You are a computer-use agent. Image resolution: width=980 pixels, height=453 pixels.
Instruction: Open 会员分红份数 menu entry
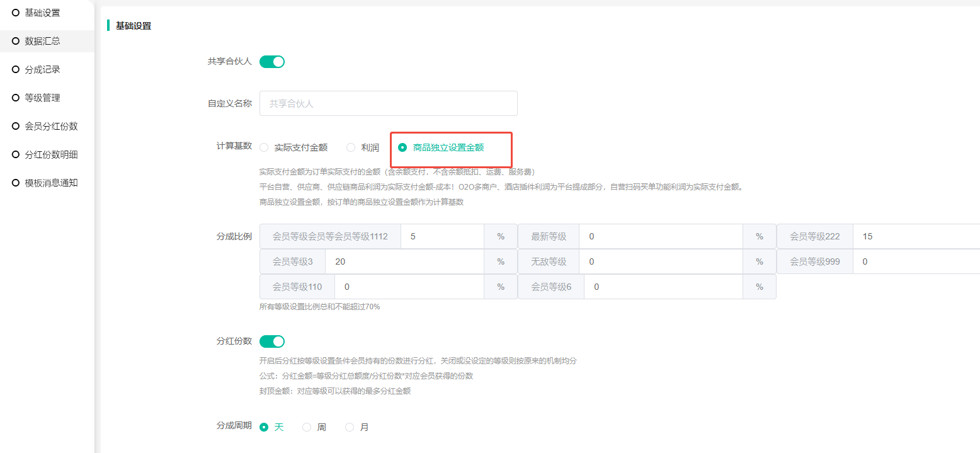click(x=51, y=126)
